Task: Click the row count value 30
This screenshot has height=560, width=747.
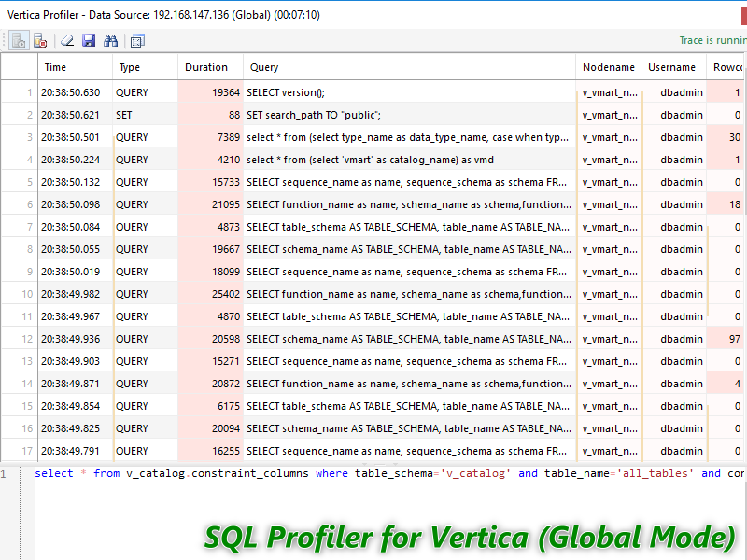Action: [726, 137]
